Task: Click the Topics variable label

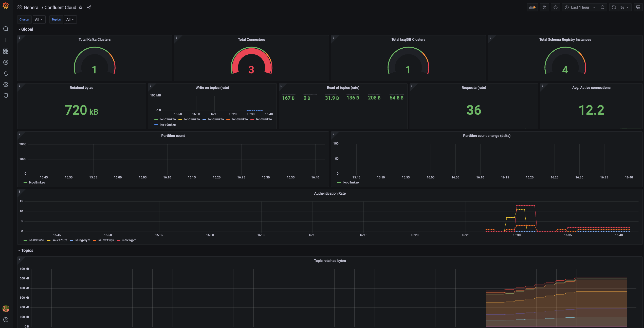Action: [x=56, y=19]
